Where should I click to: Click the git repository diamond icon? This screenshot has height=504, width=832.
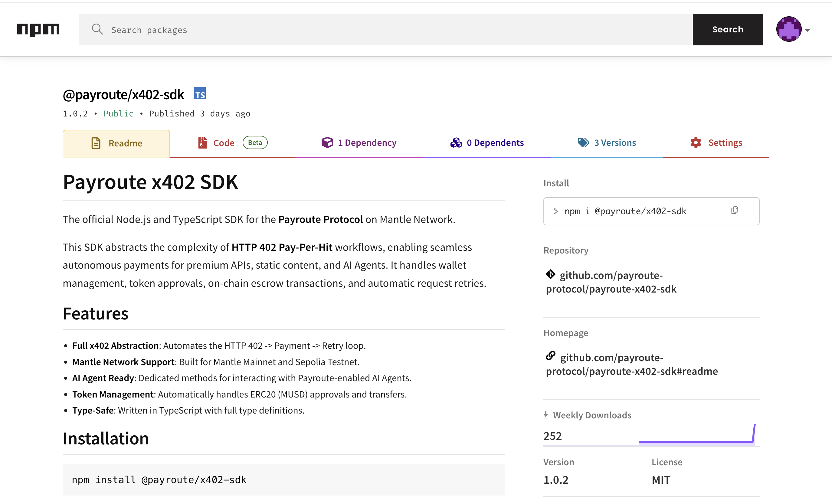pyautogui.click(x=551, y=274)
